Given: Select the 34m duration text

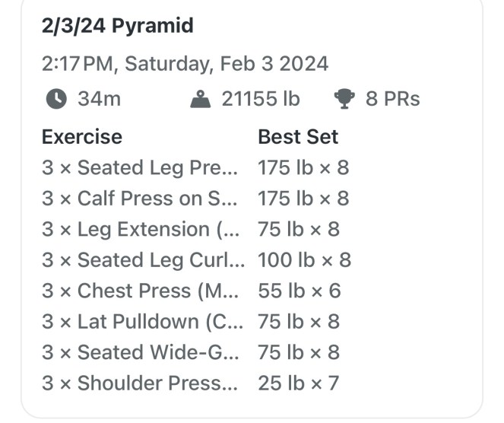Looking at the screenshot, I should click(x=99, y=99).
